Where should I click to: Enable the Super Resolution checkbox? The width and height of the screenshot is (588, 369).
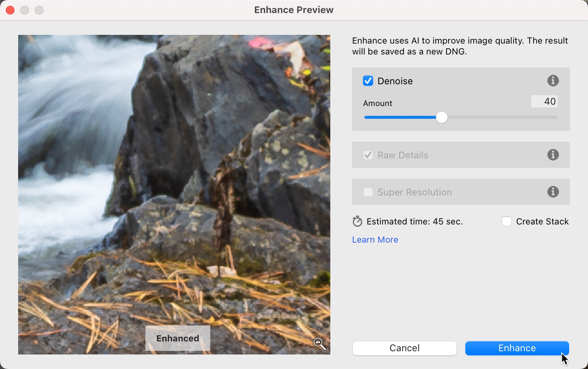tap(368, 192)
